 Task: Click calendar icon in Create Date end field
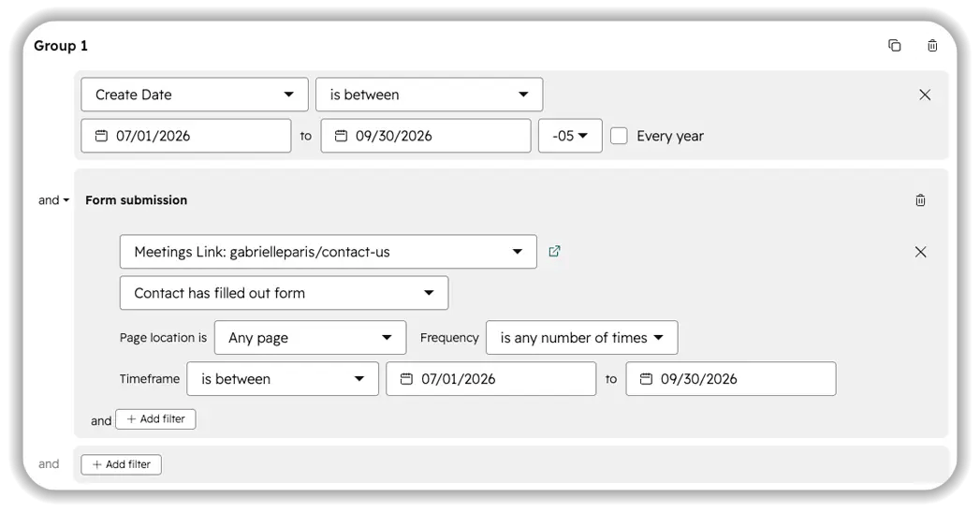pos(341,136)
